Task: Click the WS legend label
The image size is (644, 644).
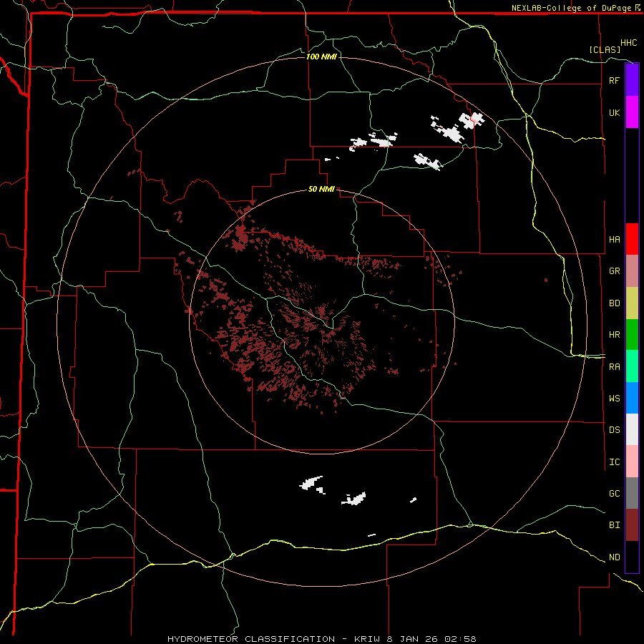Action: (x=614, y=398)
